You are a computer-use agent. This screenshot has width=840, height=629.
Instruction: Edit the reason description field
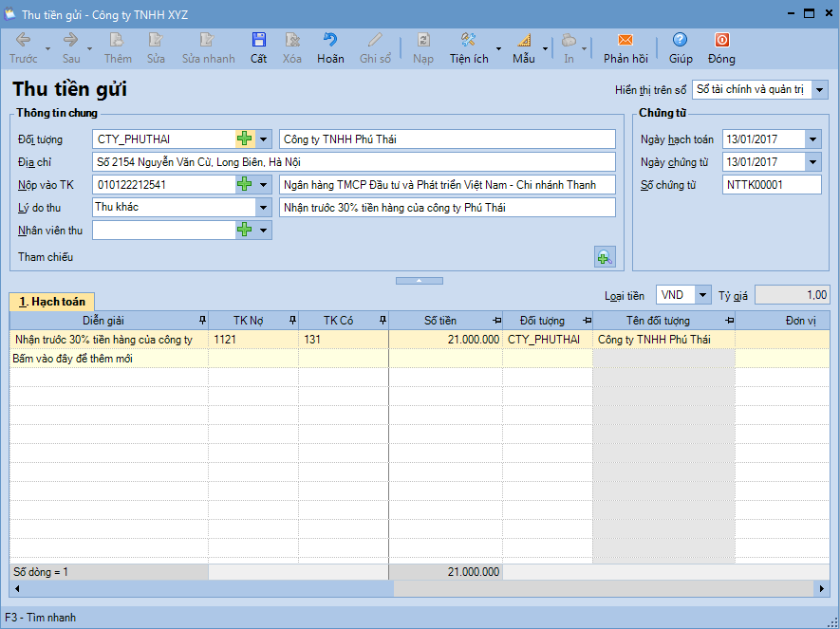pos(447,207)
